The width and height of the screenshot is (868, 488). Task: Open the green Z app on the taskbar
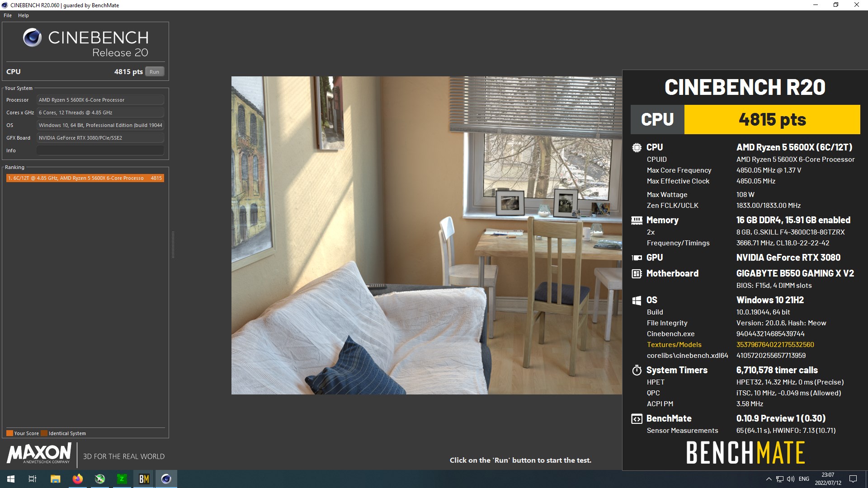pos(122,479)
